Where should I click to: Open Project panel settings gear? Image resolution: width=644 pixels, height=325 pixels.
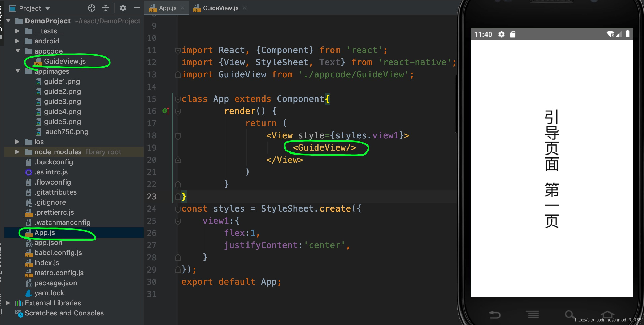tap(123, 8)
